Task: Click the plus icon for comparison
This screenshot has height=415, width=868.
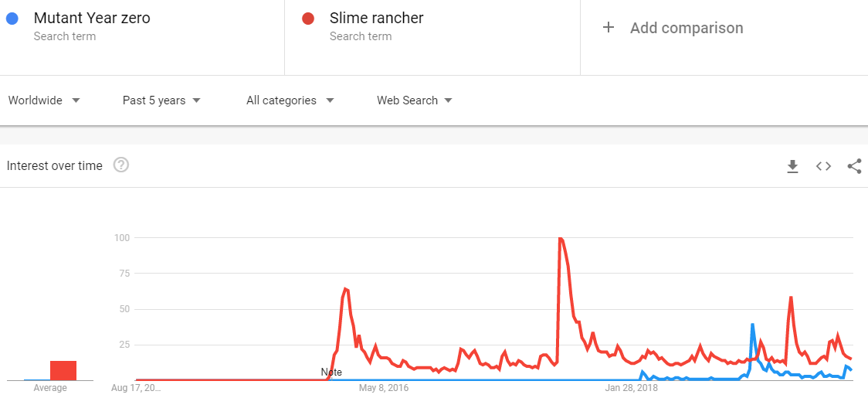Action: coord(609,28)
